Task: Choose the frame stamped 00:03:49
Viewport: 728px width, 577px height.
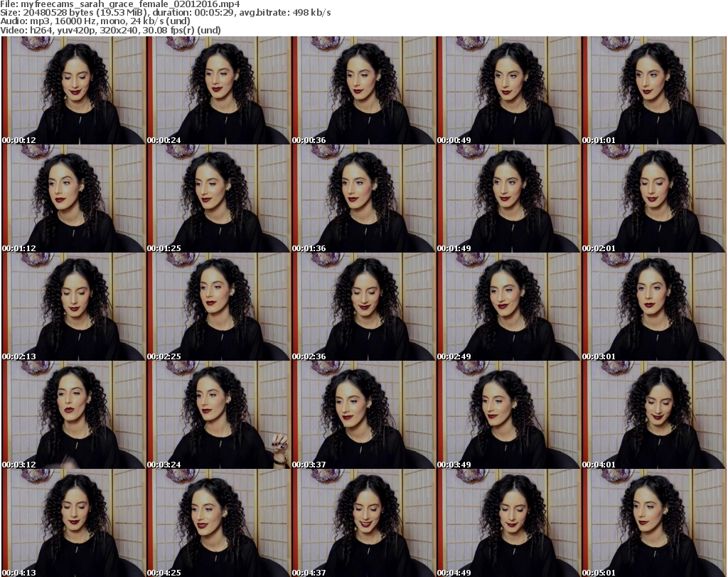Action: [508, 415]
